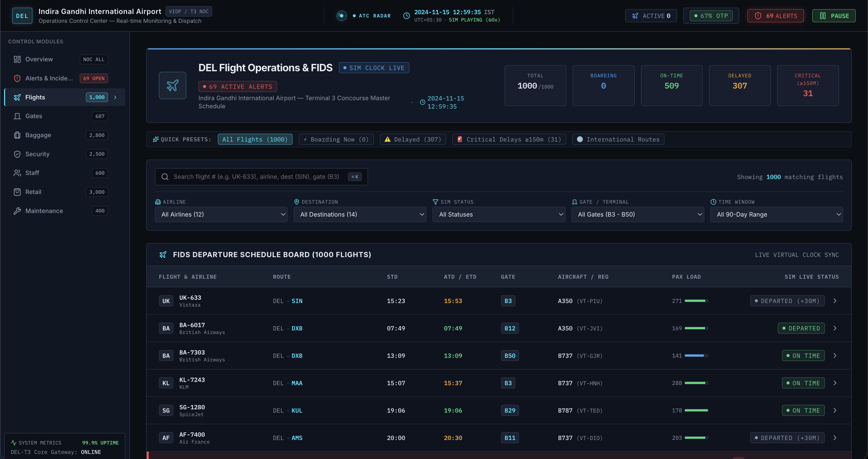Click the Security shield-check icon in sidebar
Viewport: 868px width, 459px height.
pos(17,154)
